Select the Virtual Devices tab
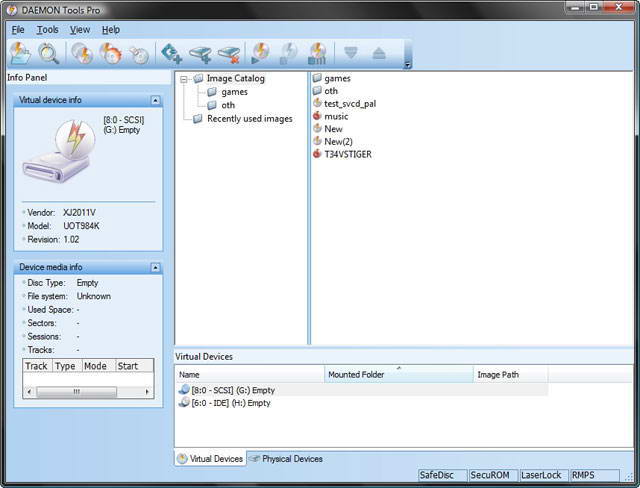640x488 pixels. click(x=210, y=459)
